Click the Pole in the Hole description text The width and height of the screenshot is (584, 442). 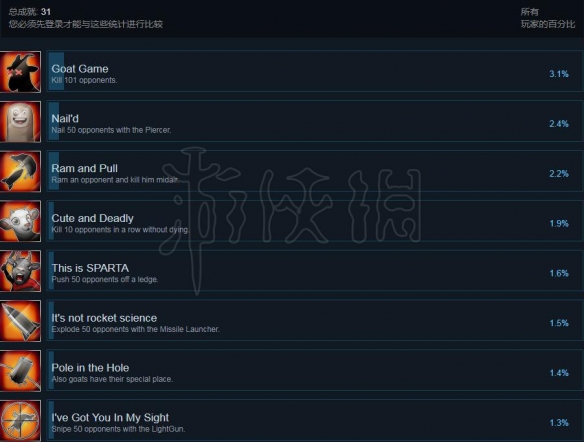112,379
